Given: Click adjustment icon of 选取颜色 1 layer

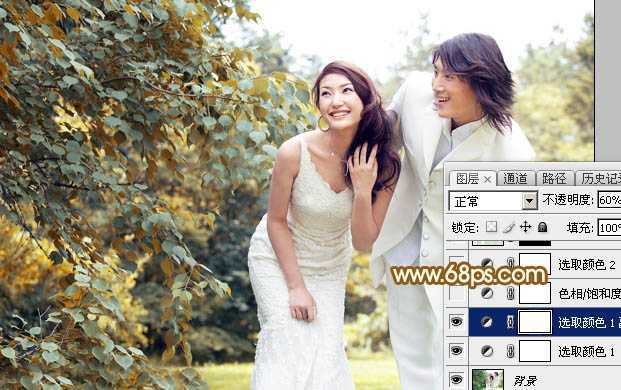Looking at the screenshot, I should click(486, 351).
